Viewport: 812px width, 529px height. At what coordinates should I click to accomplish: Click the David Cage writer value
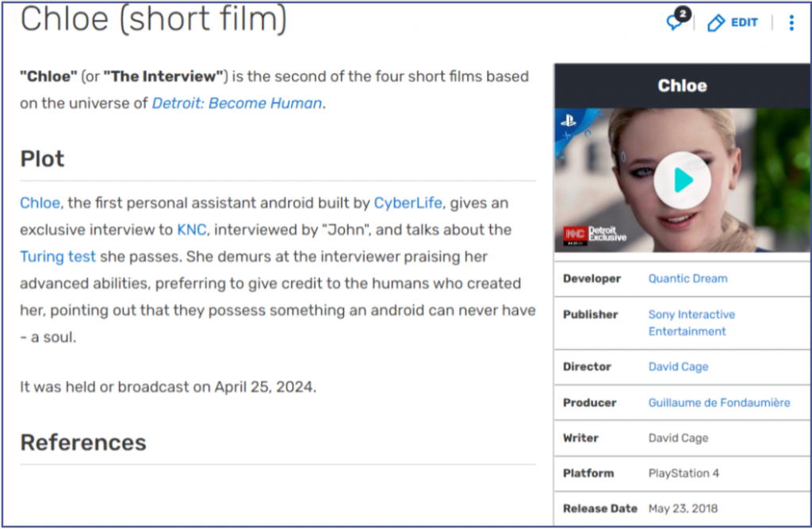pyautogui.click(x=679, y=438)
